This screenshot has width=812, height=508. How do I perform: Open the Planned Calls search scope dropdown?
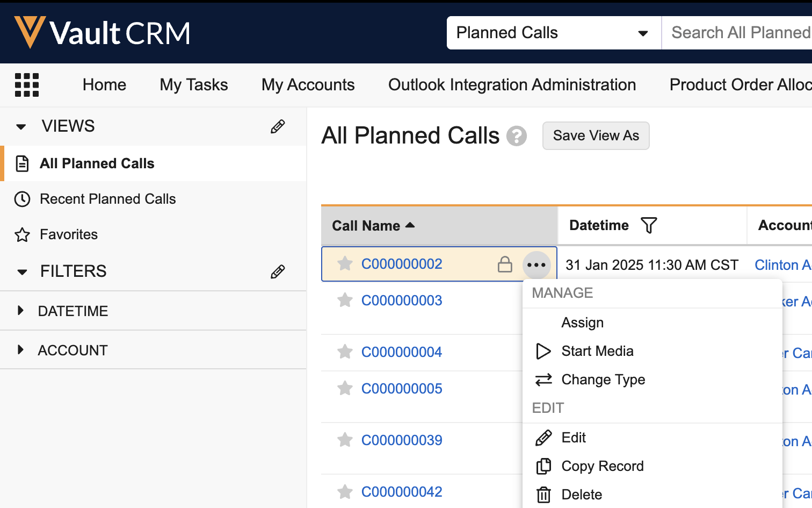pos(553,33)
